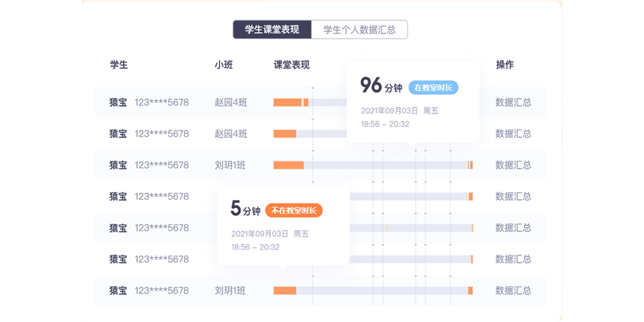
Task: Switch to the 学生课堂表现 tab
Action: pos(272,30)
